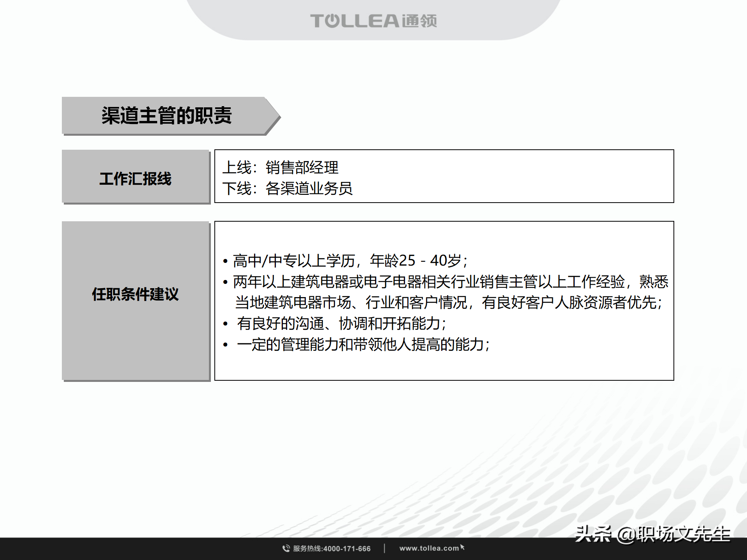Click the bullet beside 高中/中专以上学历

226,261
